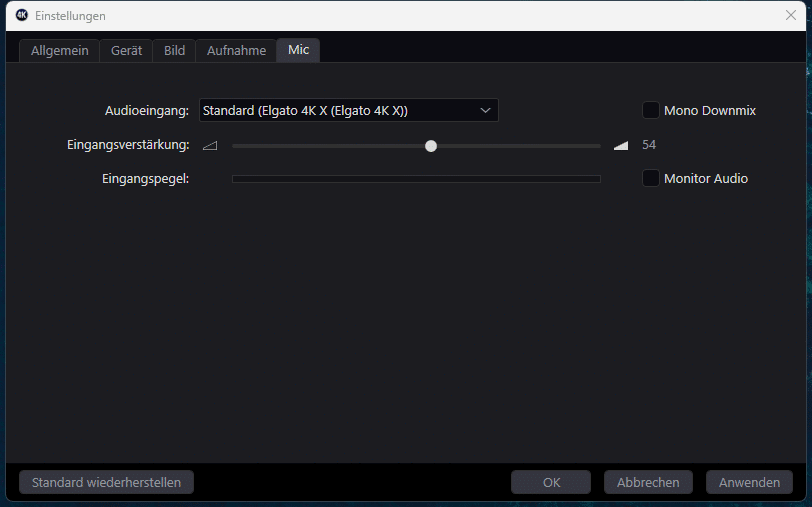Apply changes with the Anwenden button
Viewport: 812px width, 507px height.
point(749,482)
